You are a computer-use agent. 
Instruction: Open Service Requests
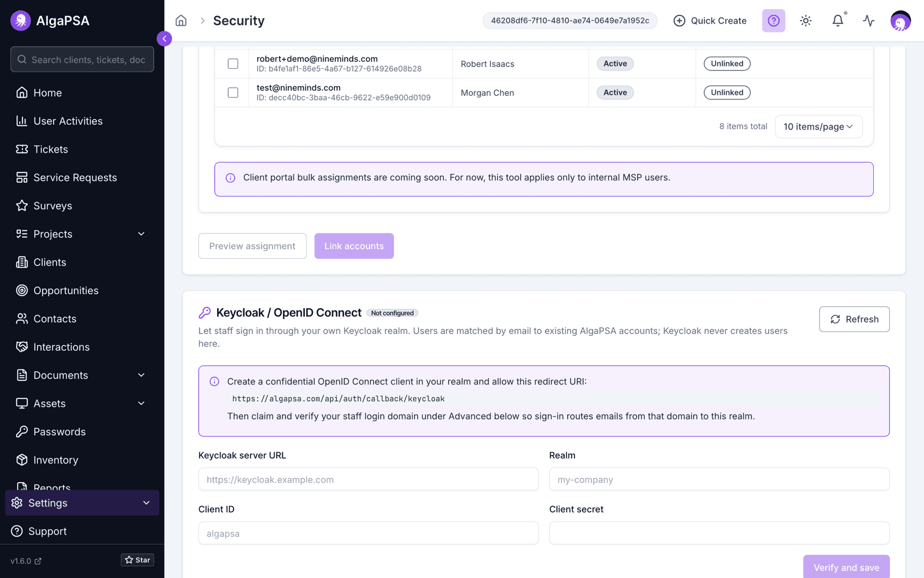pos(82,177)
